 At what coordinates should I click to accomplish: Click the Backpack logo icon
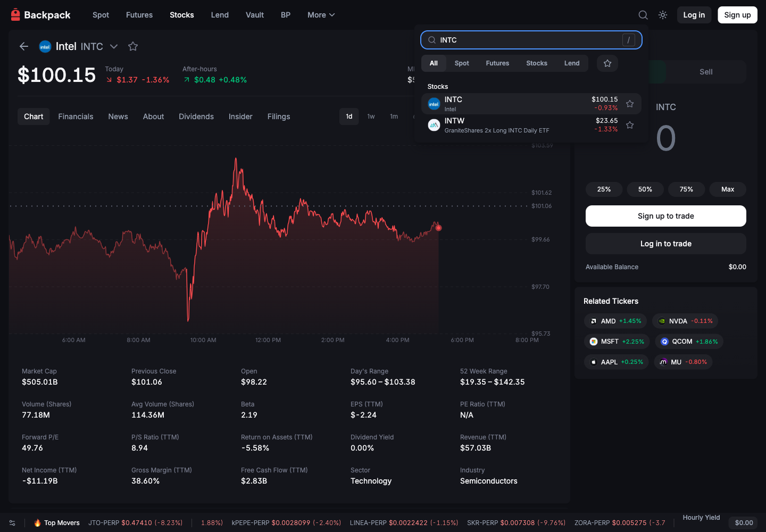15,15
